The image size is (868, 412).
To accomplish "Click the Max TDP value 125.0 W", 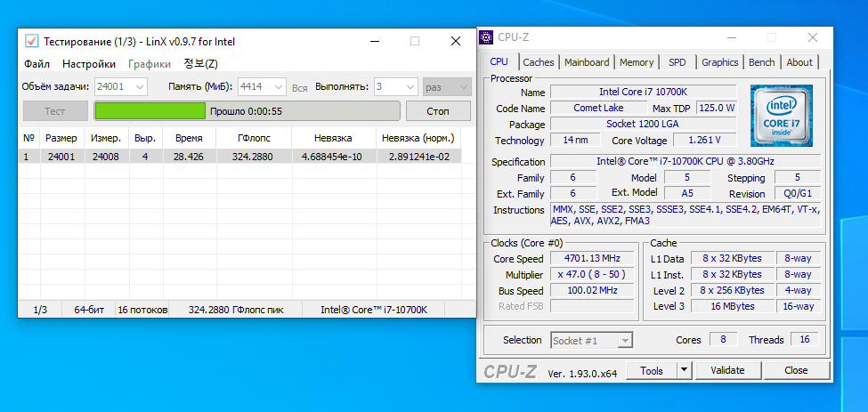I will [x=717, y=108].
